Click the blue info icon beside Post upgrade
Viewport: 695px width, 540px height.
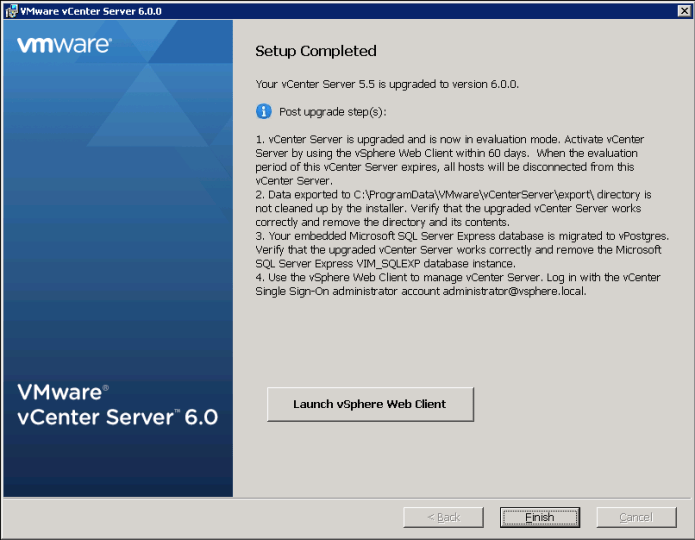click(x=264, y=110)
